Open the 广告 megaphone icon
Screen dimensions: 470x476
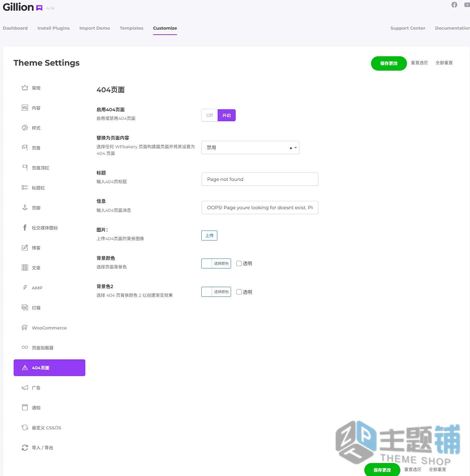click(x=25, y=387)
